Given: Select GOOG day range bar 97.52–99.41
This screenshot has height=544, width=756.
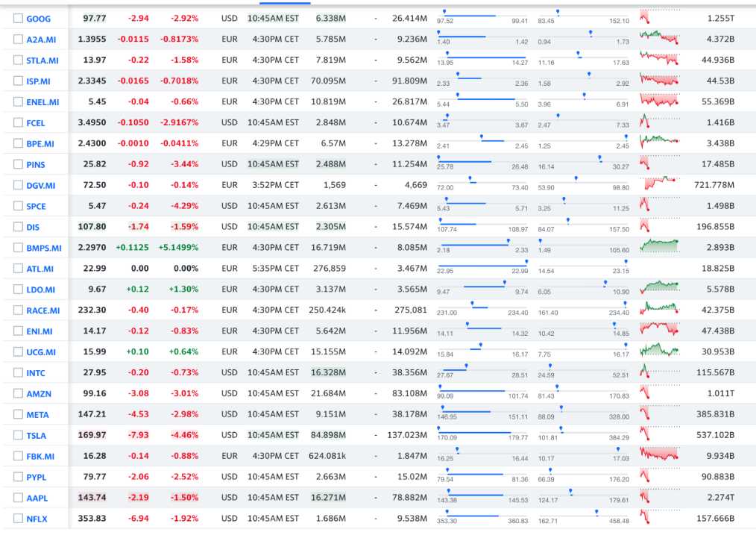Looking at the screenshot, I should [482, 17].
